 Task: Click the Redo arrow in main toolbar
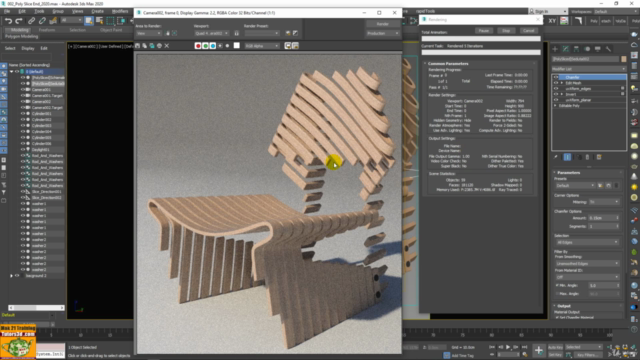[x=19, y=20]
